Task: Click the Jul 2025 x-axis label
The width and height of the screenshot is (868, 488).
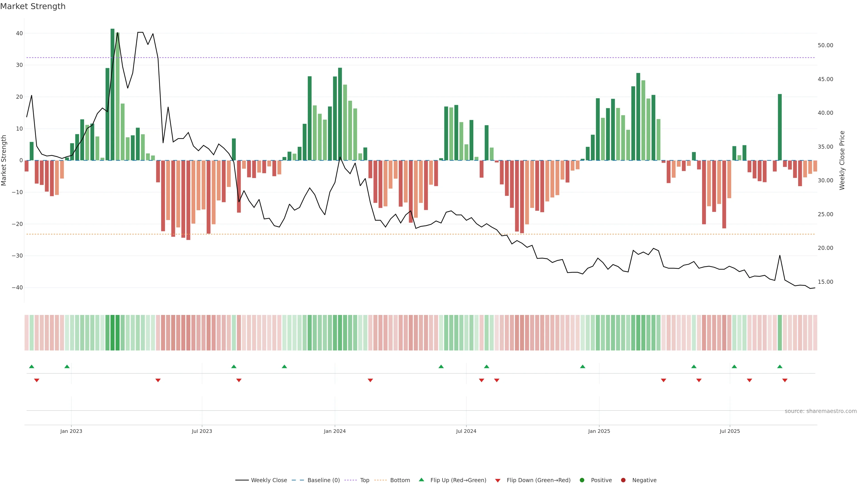Action: (729, 431)
